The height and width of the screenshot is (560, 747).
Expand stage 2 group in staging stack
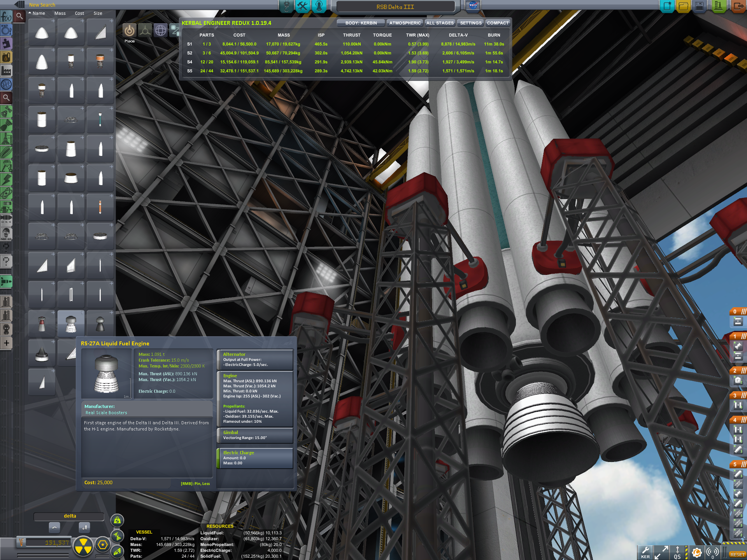(x=738, y=371)
